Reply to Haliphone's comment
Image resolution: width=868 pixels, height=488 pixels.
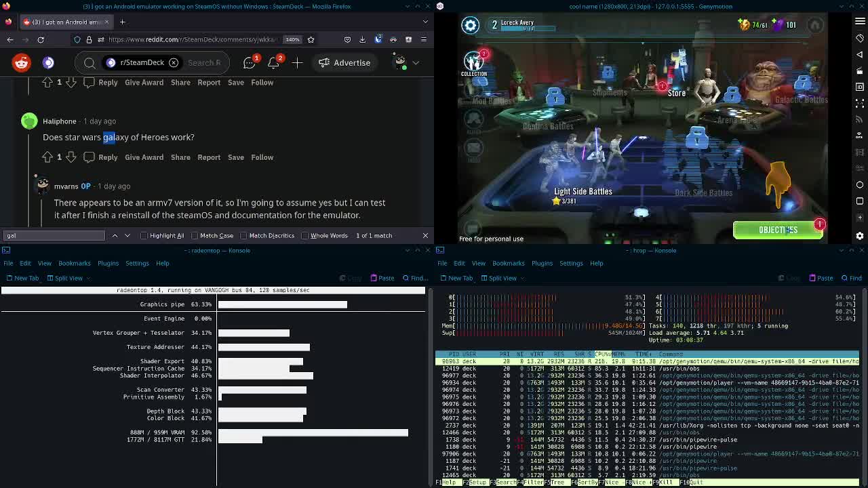[108, 157]
